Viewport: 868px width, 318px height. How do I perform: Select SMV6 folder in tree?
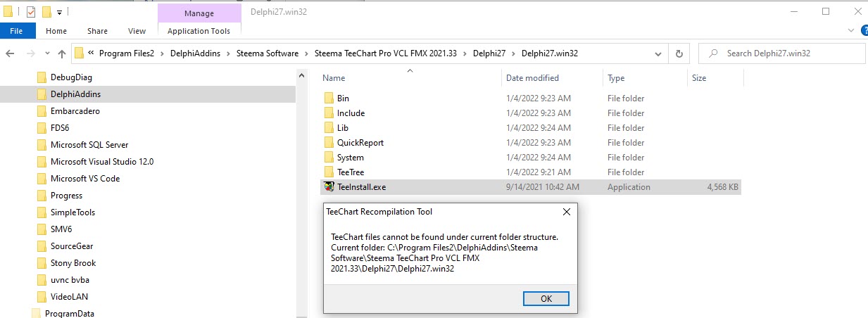(x=61, y=229)
